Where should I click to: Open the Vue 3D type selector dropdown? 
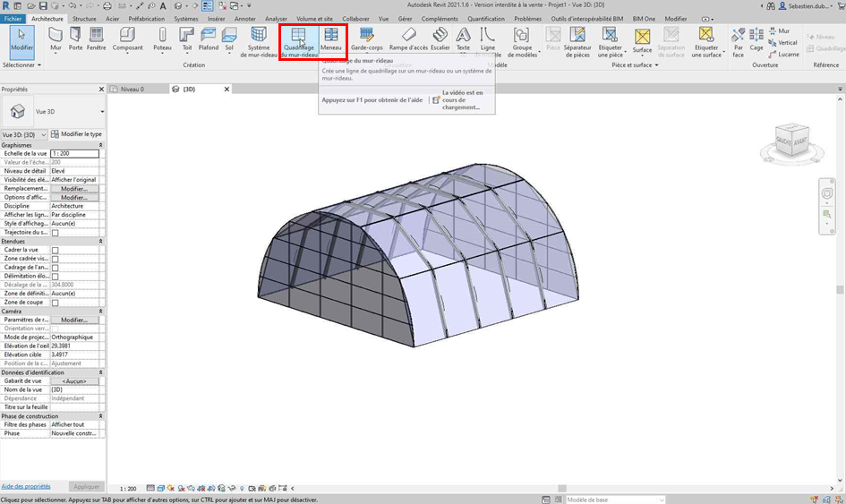(102, 112)
